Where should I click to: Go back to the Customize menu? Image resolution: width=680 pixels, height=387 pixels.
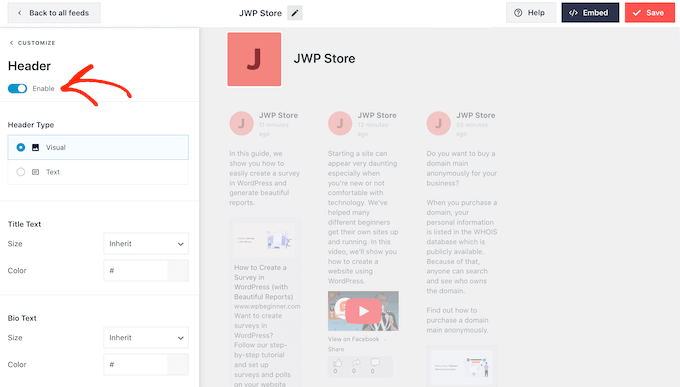pos(33,43)
